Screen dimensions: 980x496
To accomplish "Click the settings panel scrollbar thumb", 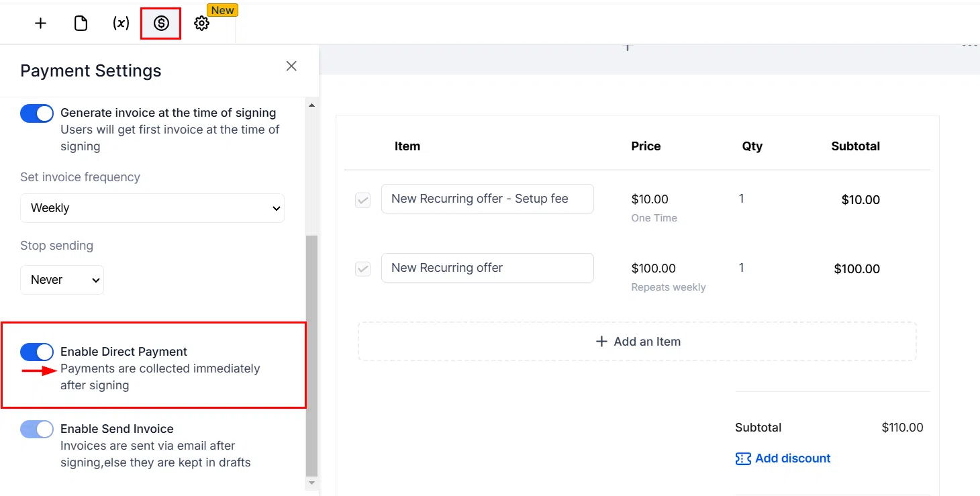I will (x=312, y=355).
